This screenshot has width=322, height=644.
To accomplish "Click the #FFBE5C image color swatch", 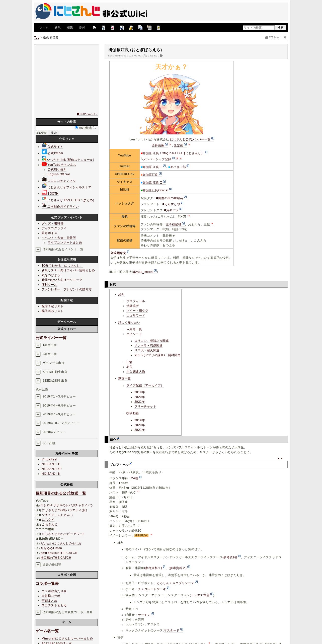I will (141, 535).
